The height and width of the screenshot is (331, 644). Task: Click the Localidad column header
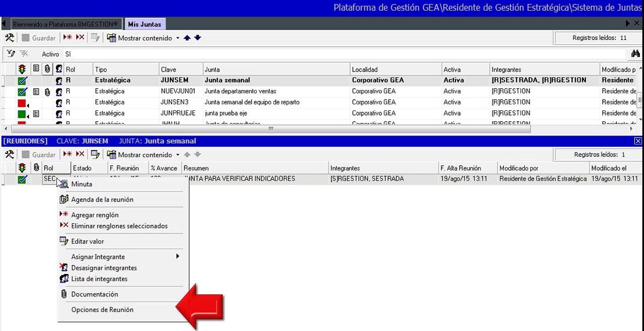[x=396, y=69]
